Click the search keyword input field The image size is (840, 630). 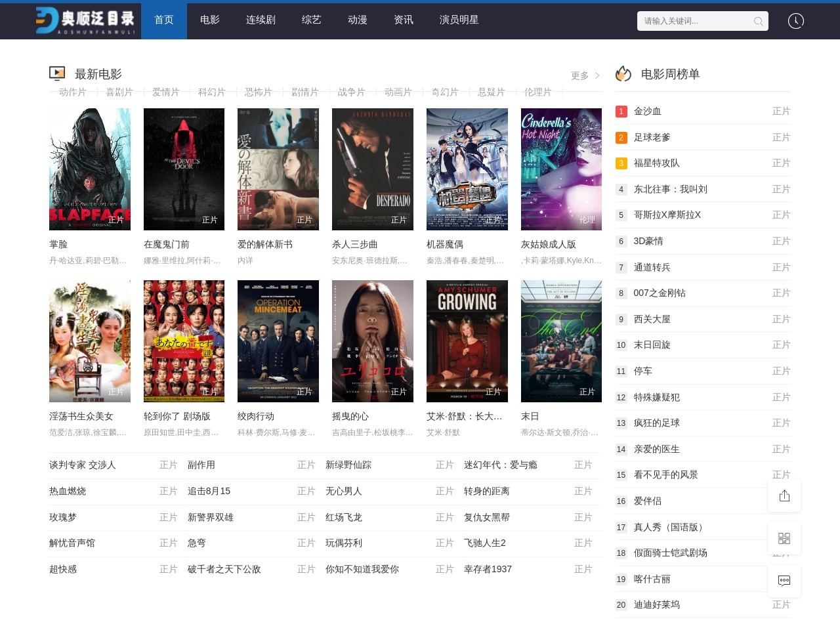[x=696, y=21]
